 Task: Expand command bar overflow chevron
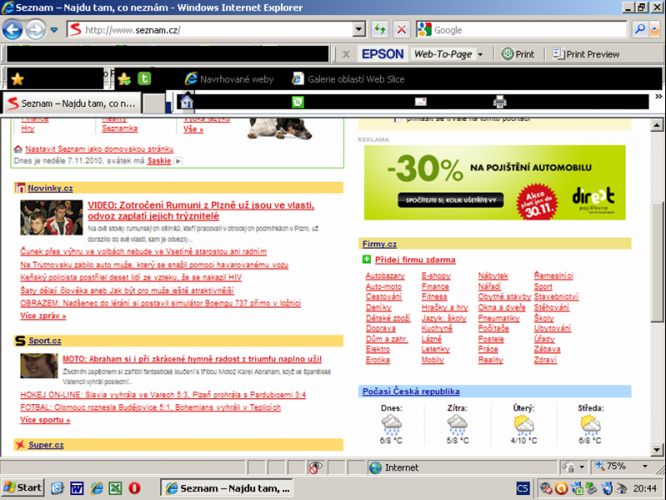pyautogui.click(x=658, y=97)
